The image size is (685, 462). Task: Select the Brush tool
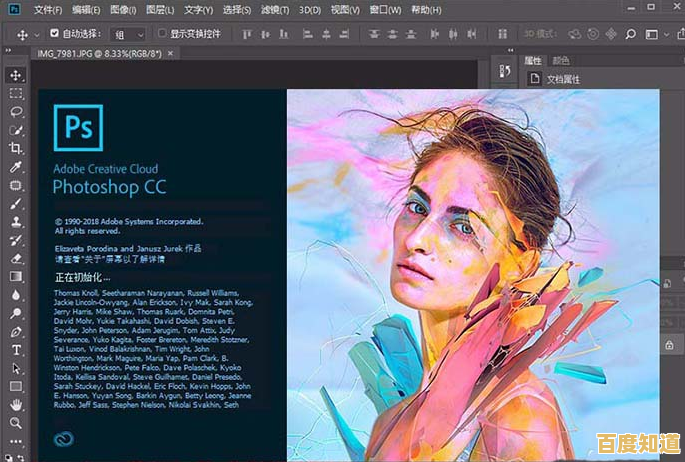[x=16, y=203]
